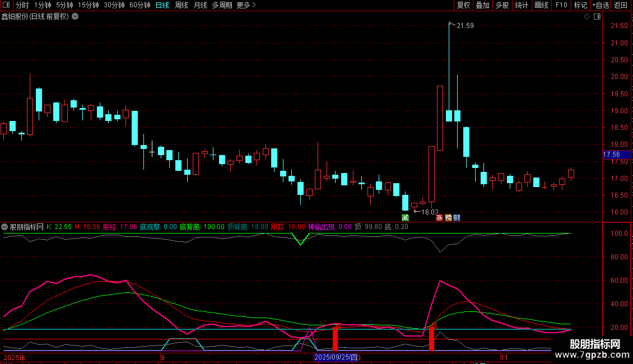This screenshot has width=633, height=364.
Task: Click the first red signal bar in indicator
Action: click(336, 339)
